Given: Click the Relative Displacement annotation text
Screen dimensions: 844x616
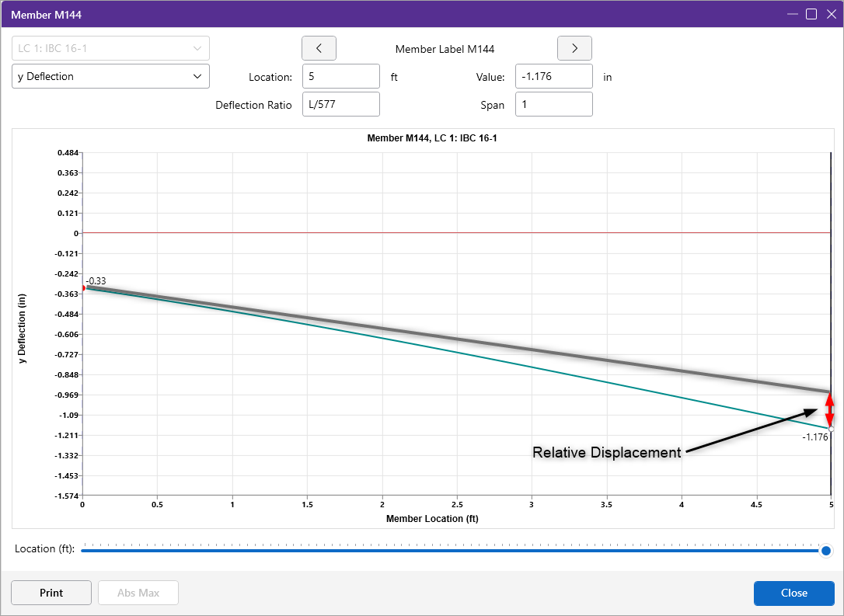Looking at the screenshot, I should (606, 453).
